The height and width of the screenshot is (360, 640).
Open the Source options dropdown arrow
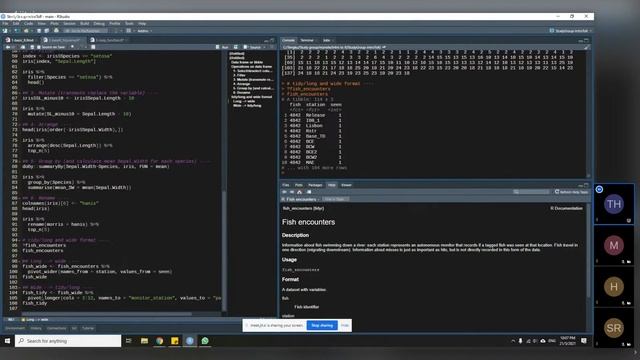click(264, 47)
